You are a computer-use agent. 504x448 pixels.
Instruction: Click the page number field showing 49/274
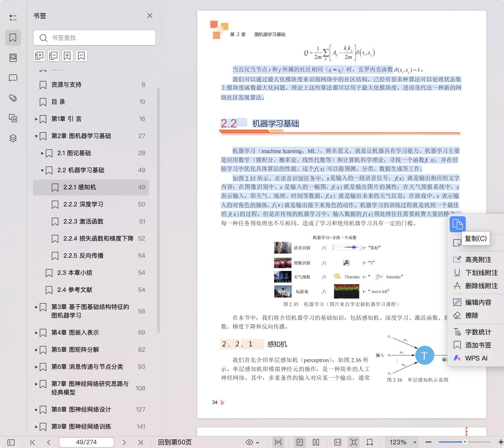[87, 442]
